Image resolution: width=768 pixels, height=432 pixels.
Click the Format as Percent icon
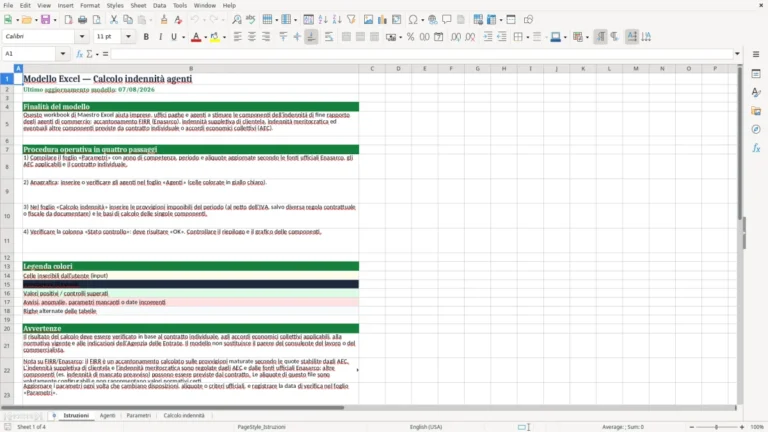pos(410,37)
